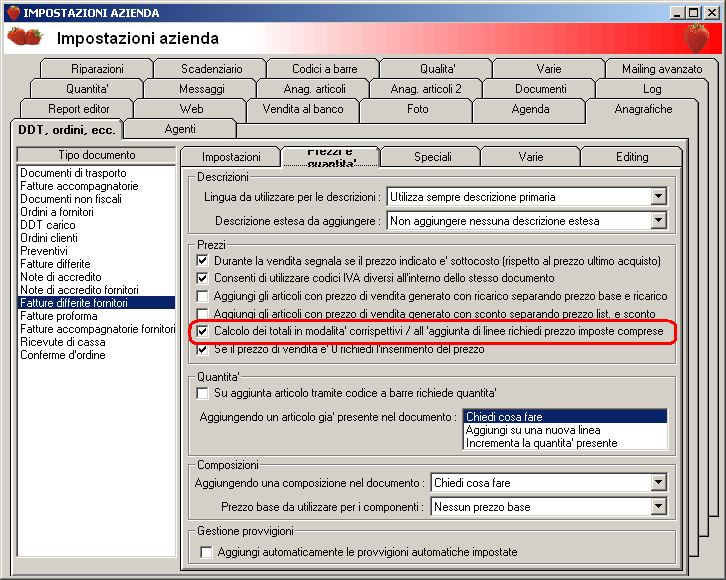726x580 pixels.
Task: Switch to the Vendita al banco tab
Action: pyautogui.click(x=303, y=109)
